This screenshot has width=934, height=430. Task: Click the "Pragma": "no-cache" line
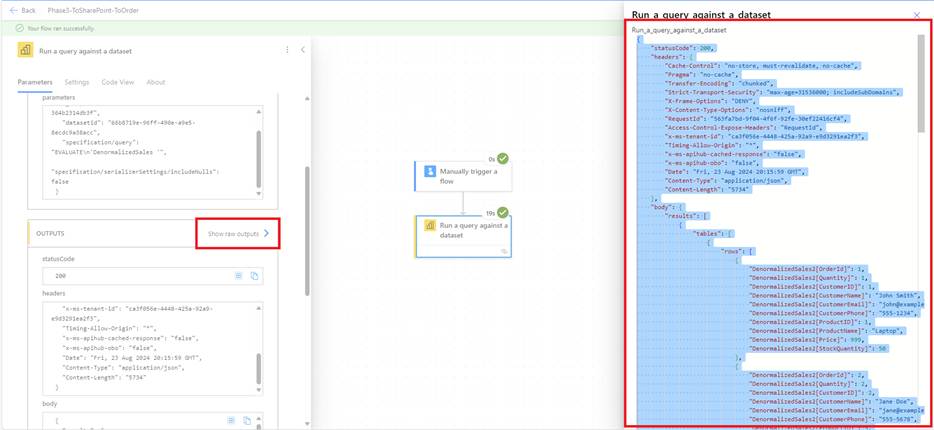point(702,74)
